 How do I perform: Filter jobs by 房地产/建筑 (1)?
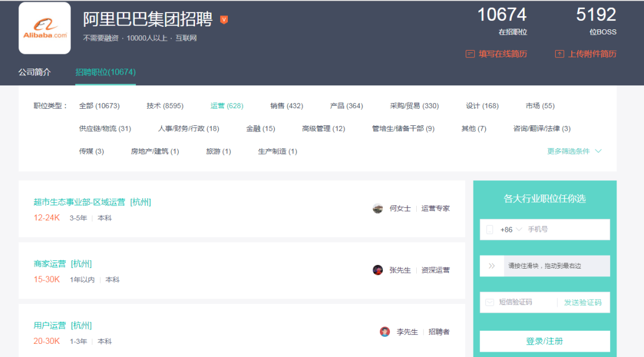155,151
